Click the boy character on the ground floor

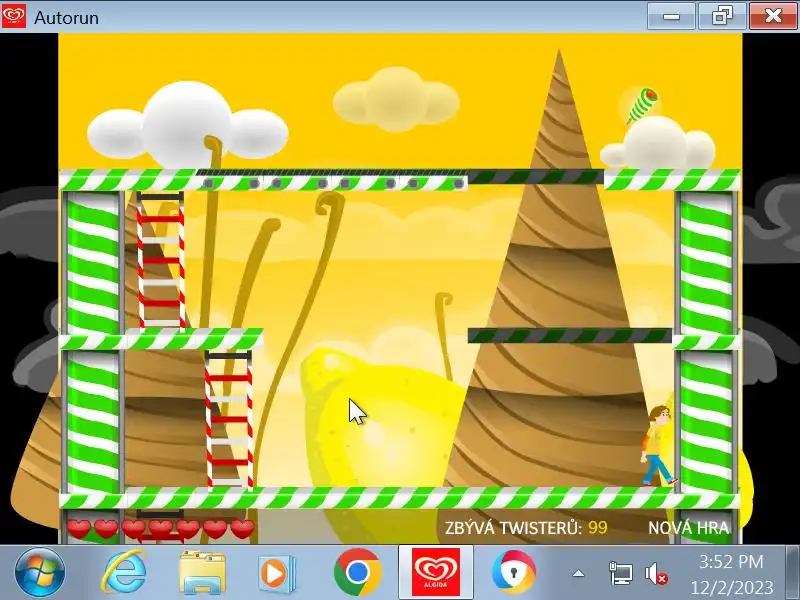click(659, 445)
